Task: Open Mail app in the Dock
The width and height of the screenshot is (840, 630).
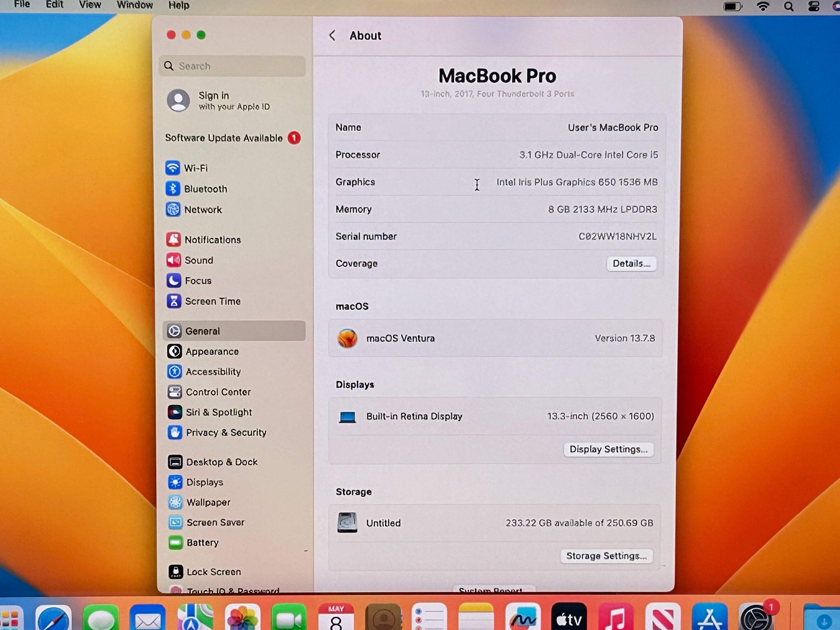Action: point(148,618)
